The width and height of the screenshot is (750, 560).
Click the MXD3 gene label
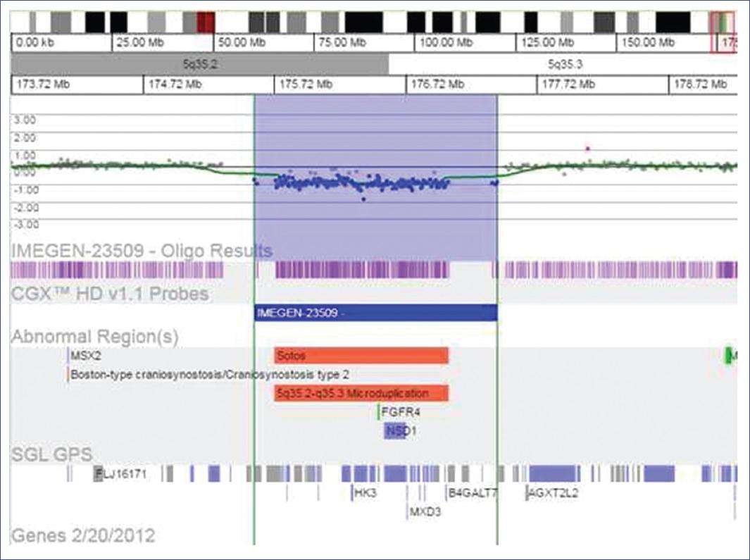(x=425, y=512)
